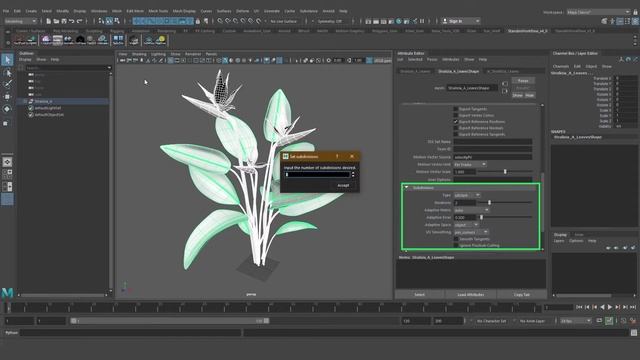Click the subdivisions number input field
Viewport: 640px width, 360px height.
[x=317, y=175]
